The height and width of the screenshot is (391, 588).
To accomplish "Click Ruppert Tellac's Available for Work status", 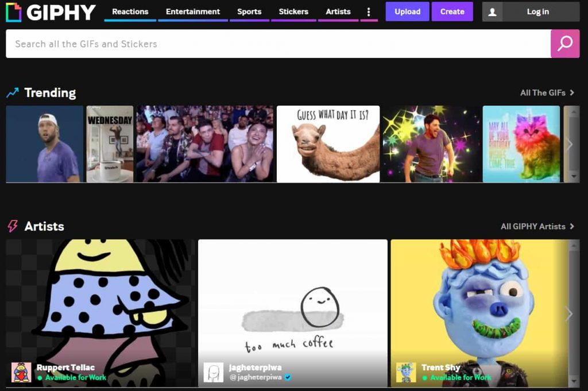I will tap(72, 377).
